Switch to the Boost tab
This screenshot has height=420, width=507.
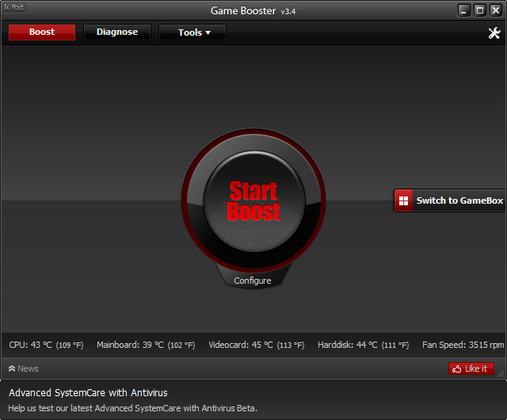click(42, 32)
